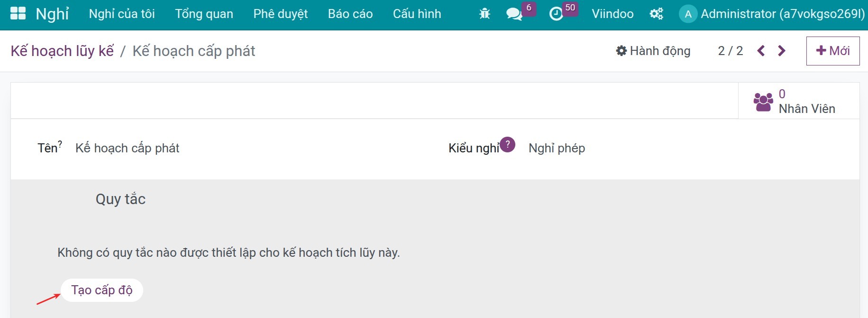Click the Kiểu nghỉ field label
Viewport: 868px width, 318px height.
point(474,148)
